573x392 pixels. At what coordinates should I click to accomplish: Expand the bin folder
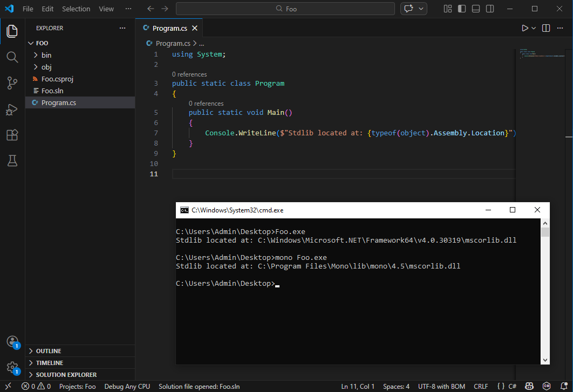pyautogui.click(x=46, y=55)
